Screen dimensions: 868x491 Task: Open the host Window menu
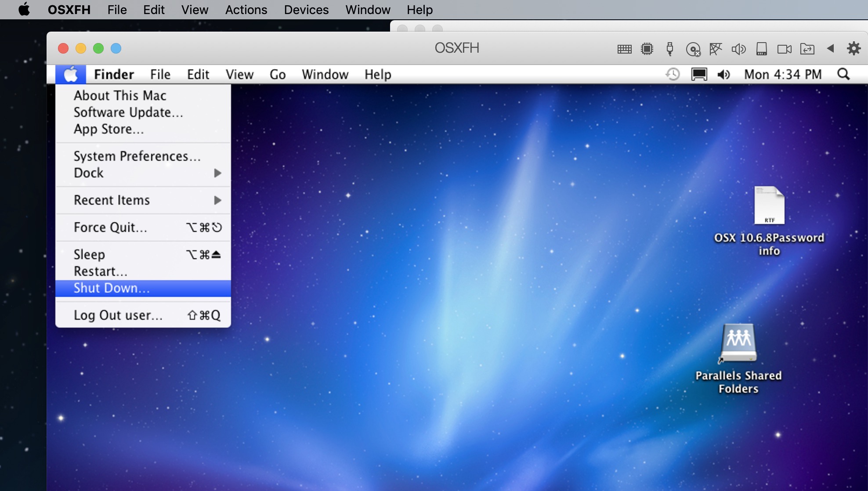point(368,10)
